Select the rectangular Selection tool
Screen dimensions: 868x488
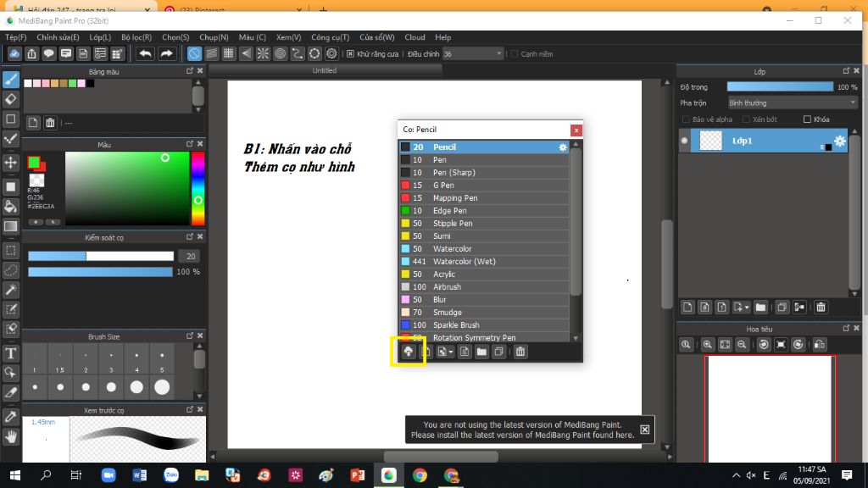(x=11, y=250)
